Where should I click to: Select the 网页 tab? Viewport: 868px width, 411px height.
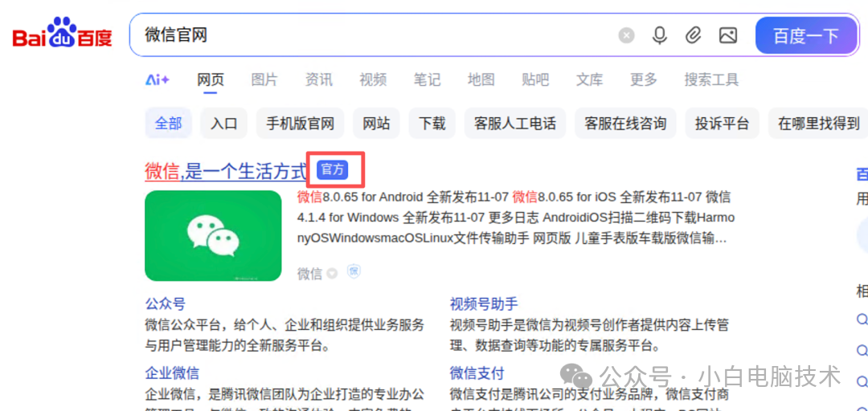[211, 79]
